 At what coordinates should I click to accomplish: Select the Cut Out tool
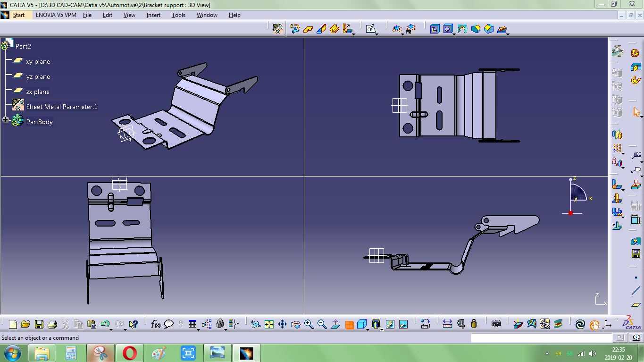click(x=435, y=29)
